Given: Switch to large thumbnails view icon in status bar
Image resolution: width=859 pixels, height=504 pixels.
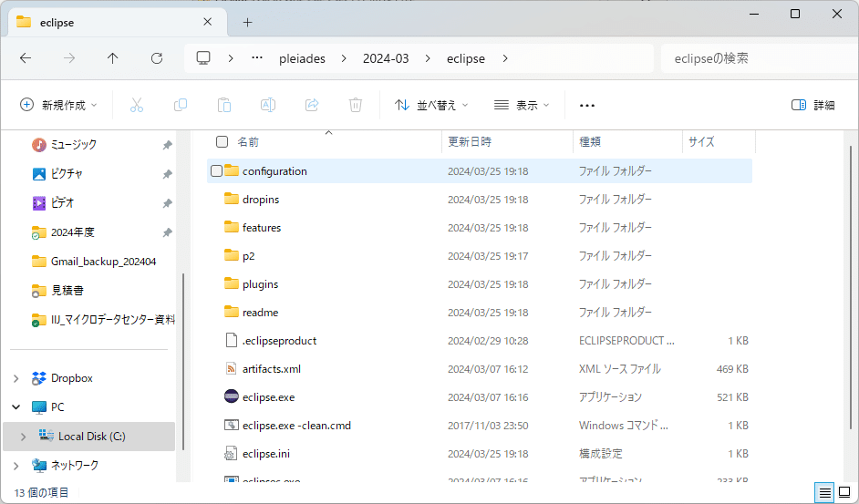Looking at the screenshot, I should pyautogui.click(x=844, y=492).
